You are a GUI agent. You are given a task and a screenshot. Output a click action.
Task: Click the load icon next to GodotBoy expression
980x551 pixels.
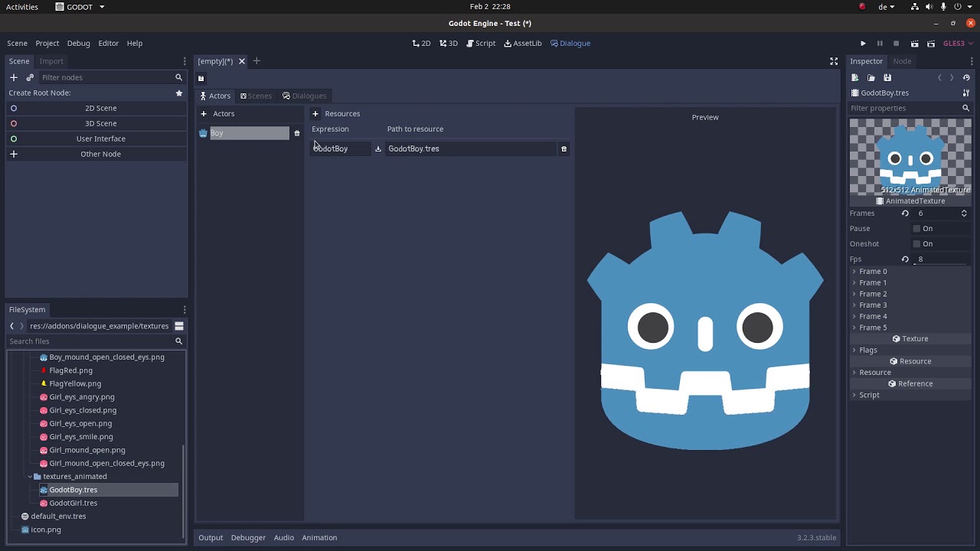(x=378, y=148)
